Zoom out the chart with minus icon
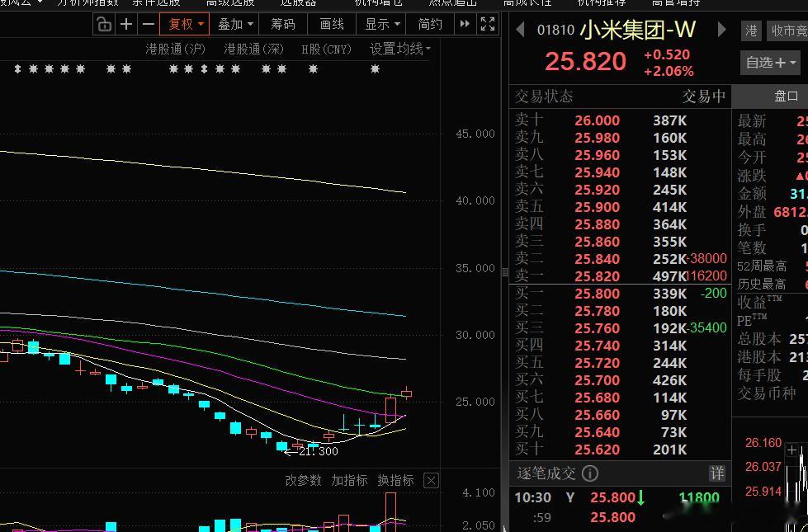Image resolution: width=808 pixels, height=532 pixels. 148,24
